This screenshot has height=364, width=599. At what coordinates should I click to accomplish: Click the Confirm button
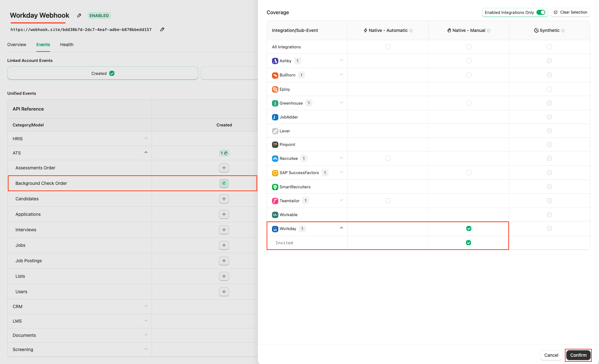click(x=578, y=355)
